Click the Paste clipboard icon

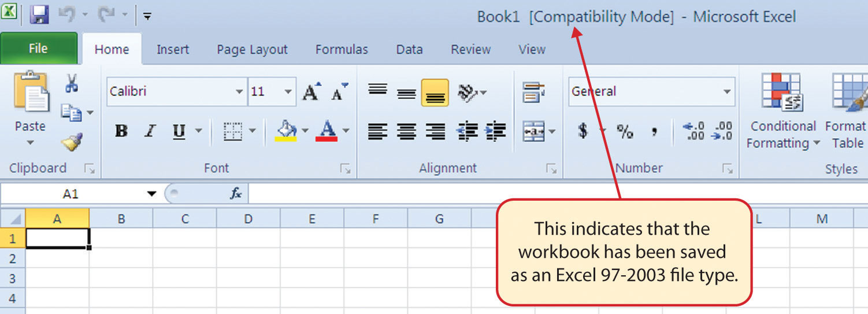tap(31, 92)
